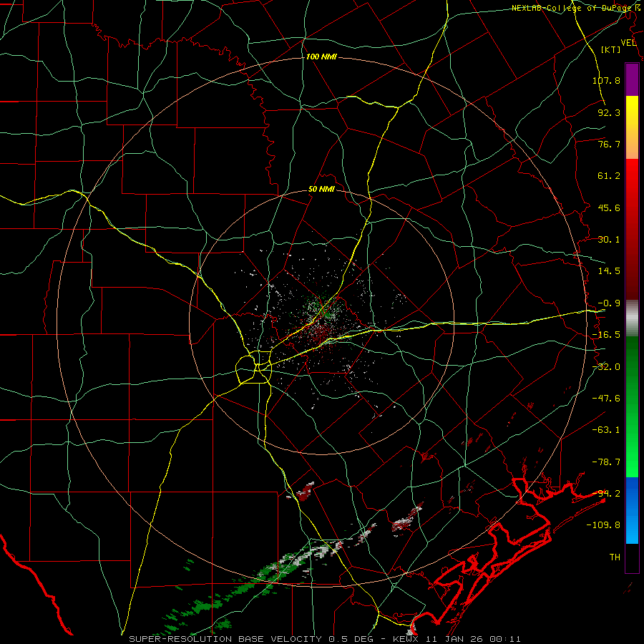
Task: Click the Super-Resolution Base Velocity caption
Action: (x=325, y=639)
